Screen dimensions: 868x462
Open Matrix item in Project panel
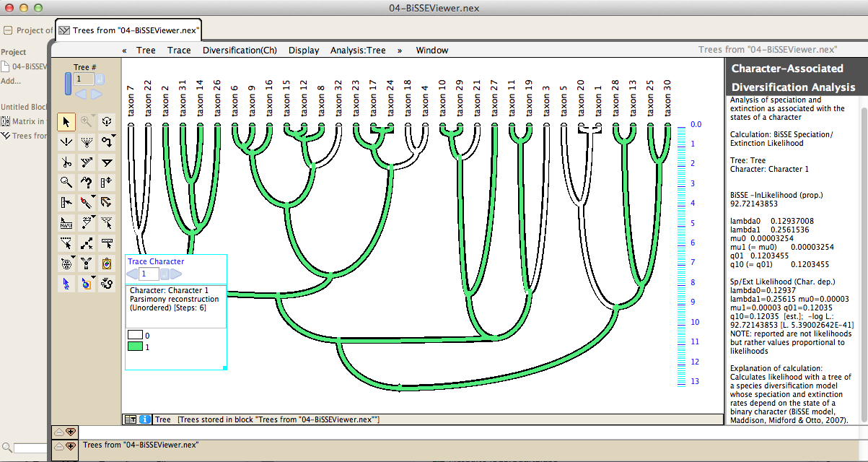[22, 121]
